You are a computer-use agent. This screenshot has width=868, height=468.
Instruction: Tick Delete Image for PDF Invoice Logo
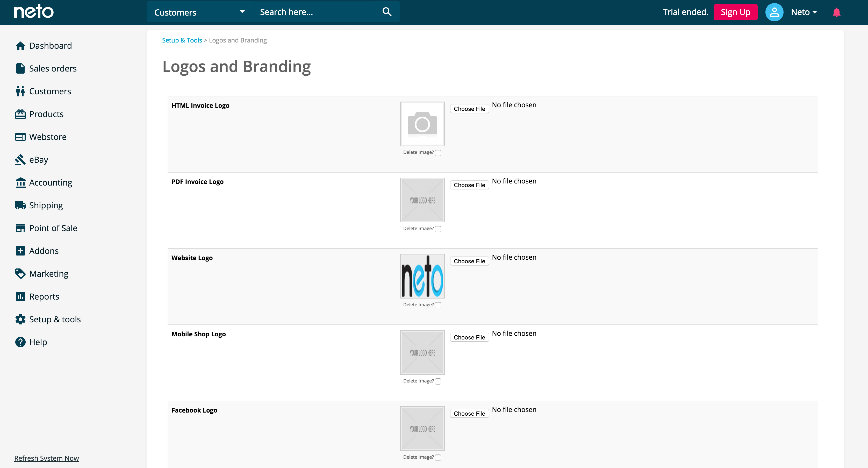[438, 229]
